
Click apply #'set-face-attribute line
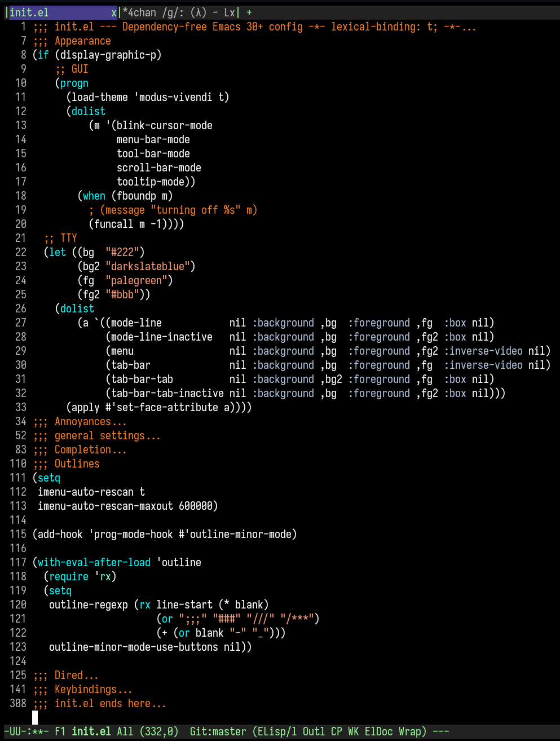(158, 407)
